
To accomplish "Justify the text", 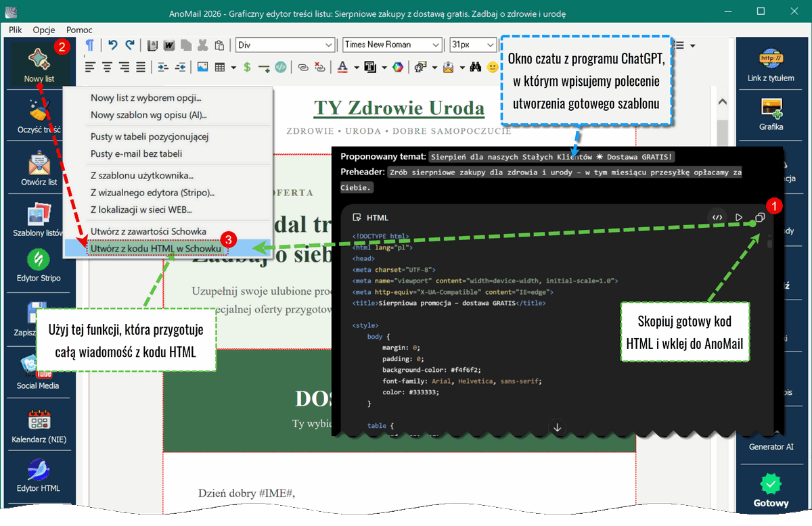I will tap(141, 67).
